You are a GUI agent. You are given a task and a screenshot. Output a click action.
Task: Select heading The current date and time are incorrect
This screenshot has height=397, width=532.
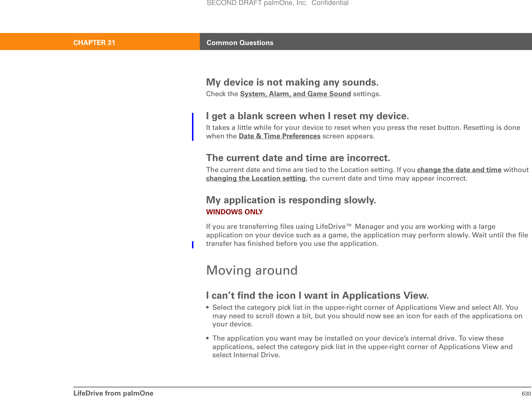(298, 158)
